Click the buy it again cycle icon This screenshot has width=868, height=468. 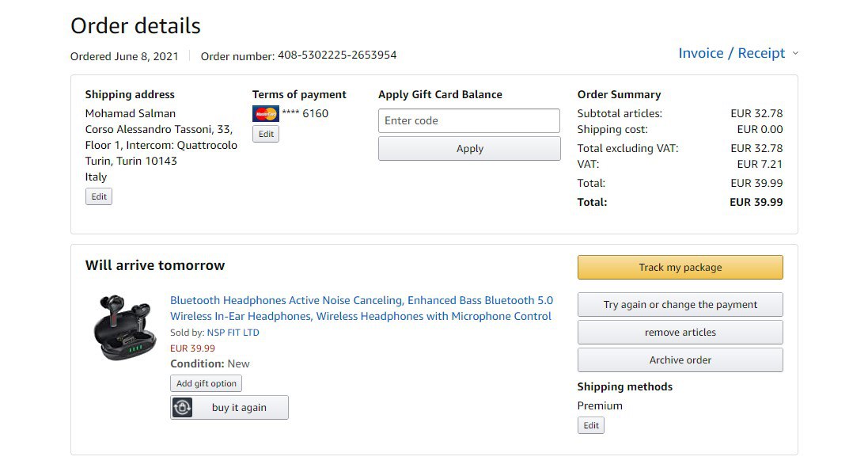click(183, 408)
